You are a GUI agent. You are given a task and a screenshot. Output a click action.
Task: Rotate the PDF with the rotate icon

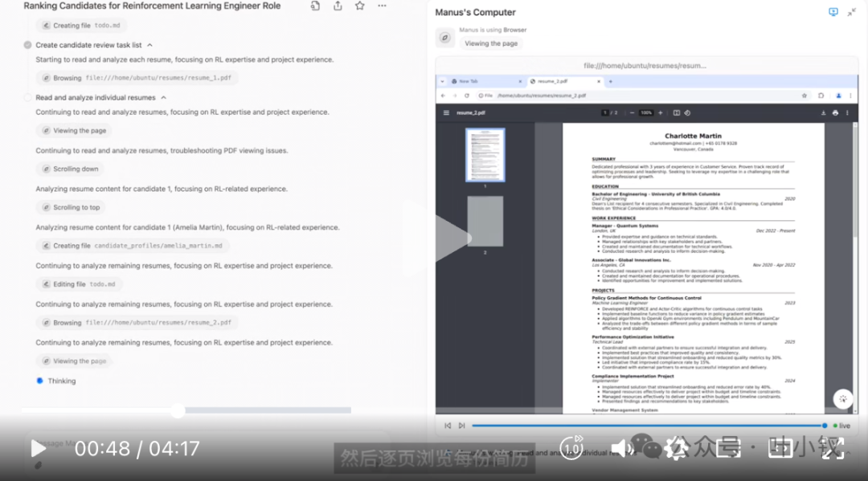[687, 112]
